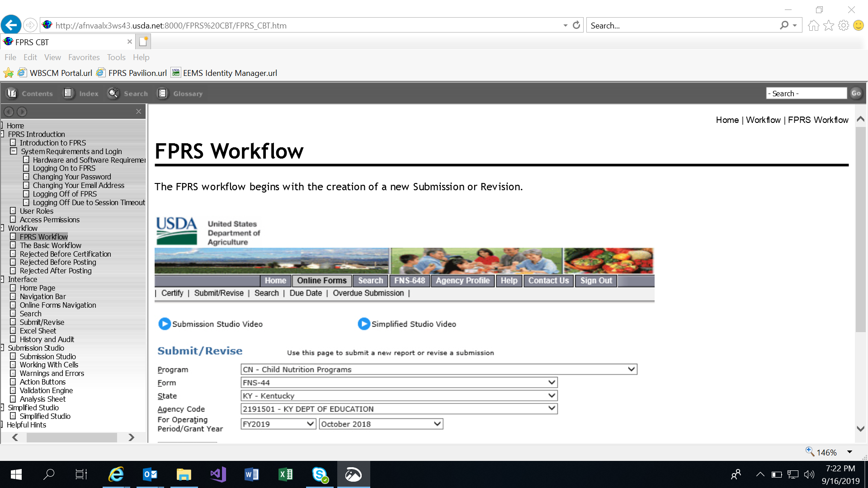Image resolution: width=868 pixels, height=488 pixels.
Task: Open Excel from the taskbar
Action: point(286,474)
